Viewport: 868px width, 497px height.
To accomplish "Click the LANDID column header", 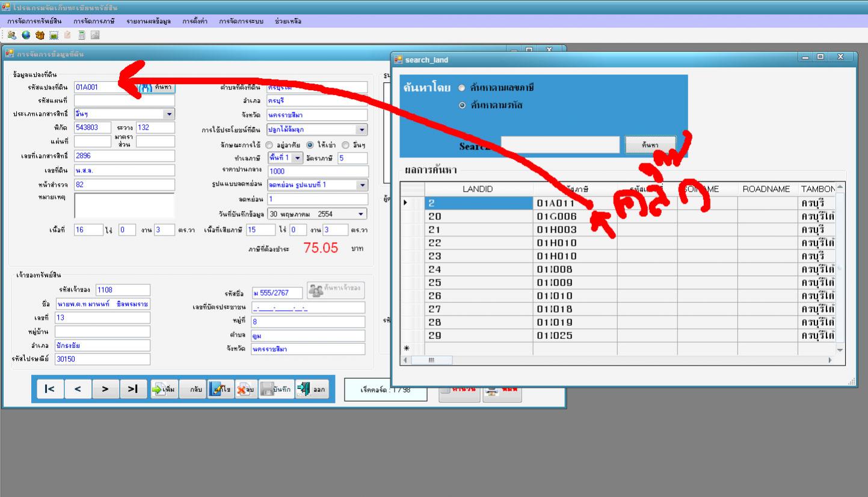I will (x=478, y=189).
